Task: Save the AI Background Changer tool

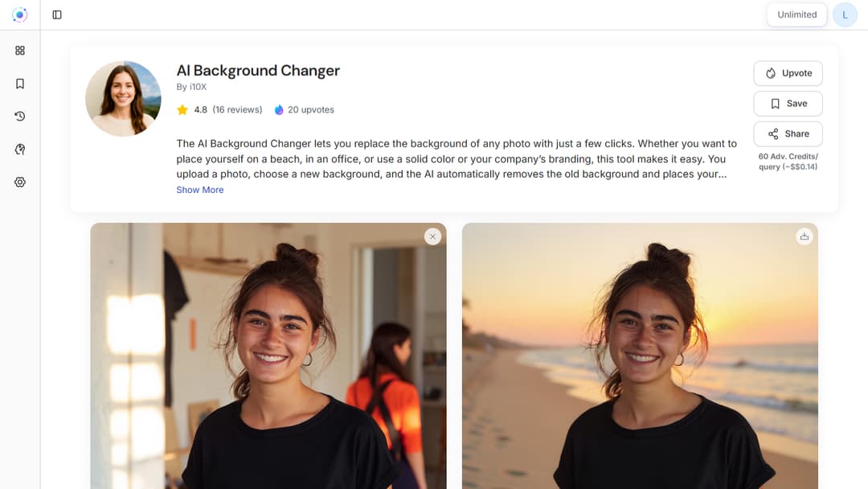Action: point(788,104)
